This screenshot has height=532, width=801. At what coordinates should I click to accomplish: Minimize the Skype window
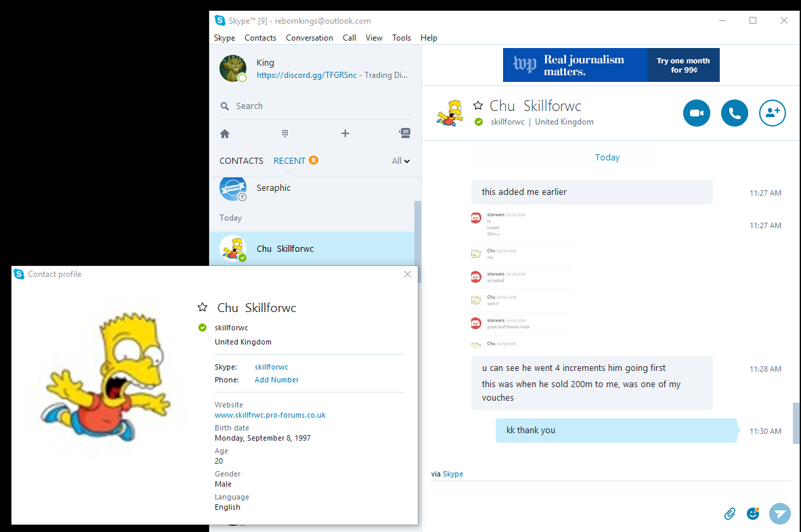click(x=722, y=20)
